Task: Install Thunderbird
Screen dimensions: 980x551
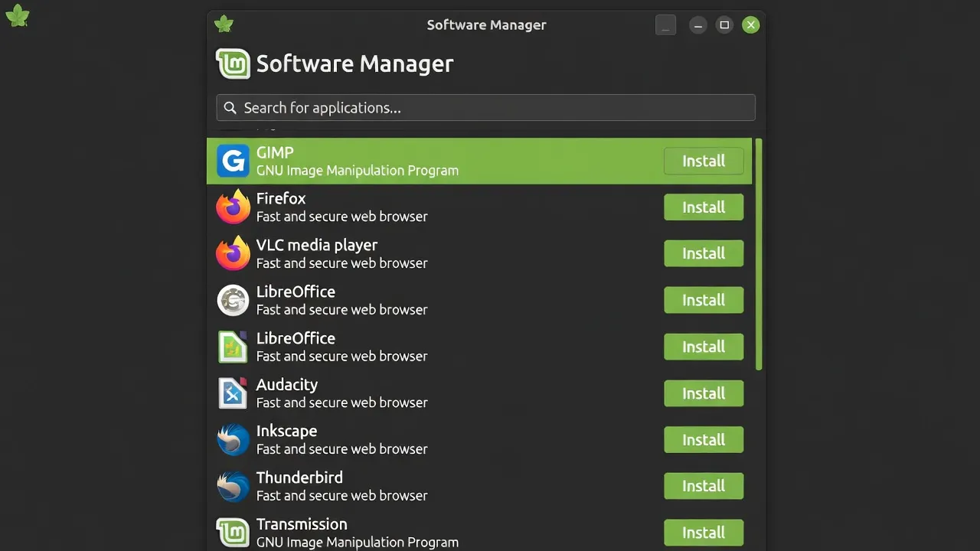Action: [704, 486]
